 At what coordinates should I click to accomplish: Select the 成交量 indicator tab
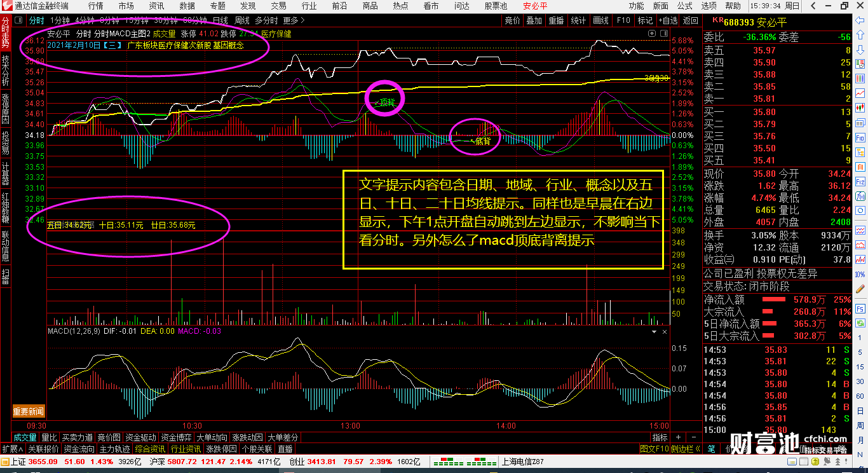25,437
